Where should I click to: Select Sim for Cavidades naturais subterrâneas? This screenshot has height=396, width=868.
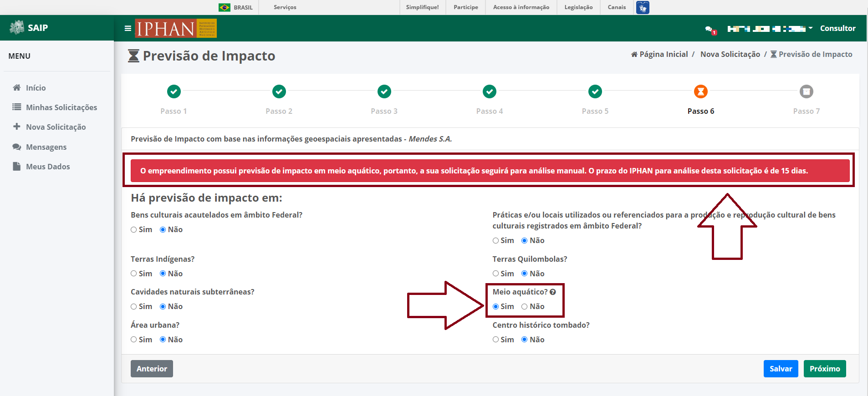pyautogui.click(x=134, y=307)
